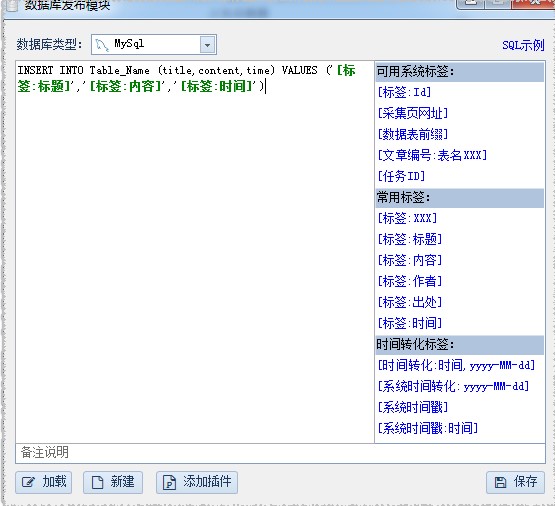Insert the [文章编号:表名XXX] tag
This screenshot has height=506, width=555.
(x=432, y=155)
